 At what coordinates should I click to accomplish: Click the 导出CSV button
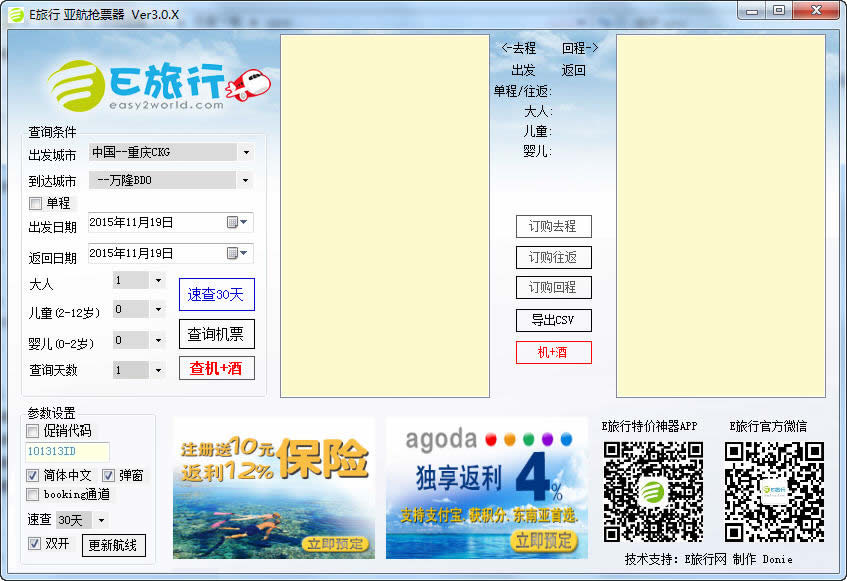point(554,320)
